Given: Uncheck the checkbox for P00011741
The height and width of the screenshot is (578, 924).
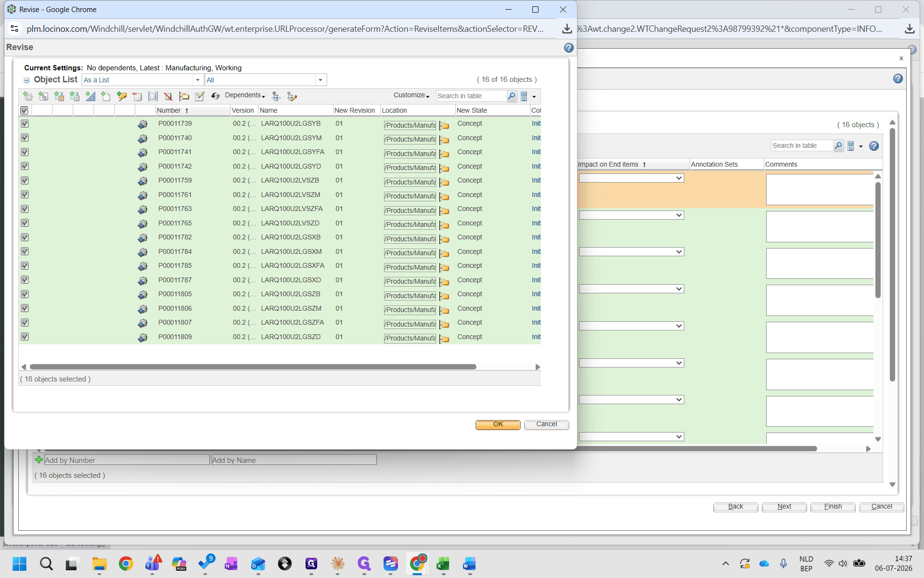Looking at the screenshot, I should pos(25,152).
